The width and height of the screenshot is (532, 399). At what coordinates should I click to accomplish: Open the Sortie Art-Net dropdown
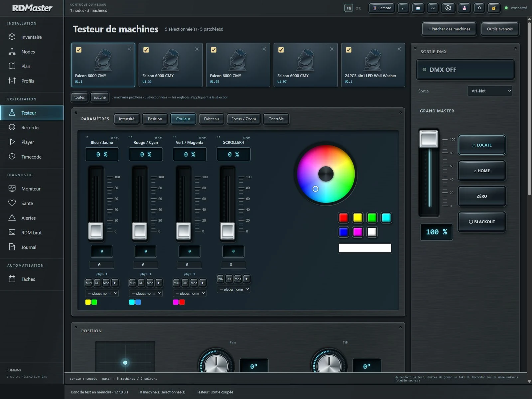click(x=490, y=91)
